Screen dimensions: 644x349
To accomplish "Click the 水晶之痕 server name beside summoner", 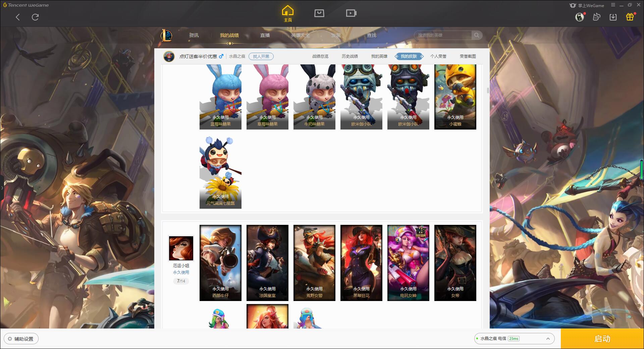I will coord(237,56).
